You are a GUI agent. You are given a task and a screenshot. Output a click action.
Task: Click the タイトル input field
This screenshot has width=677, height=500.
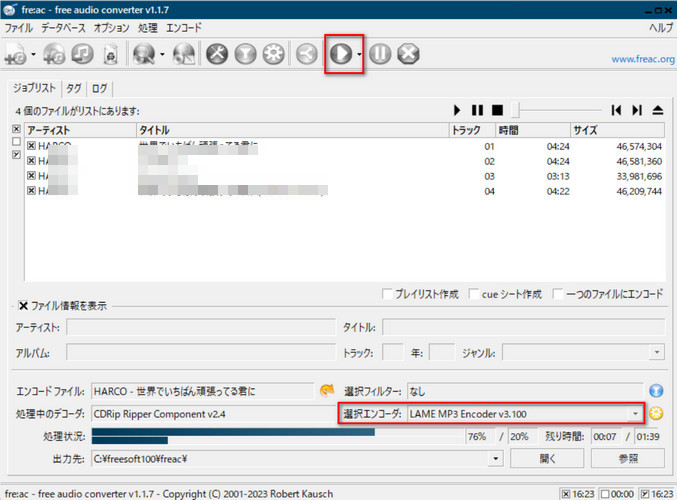(523, 327)
